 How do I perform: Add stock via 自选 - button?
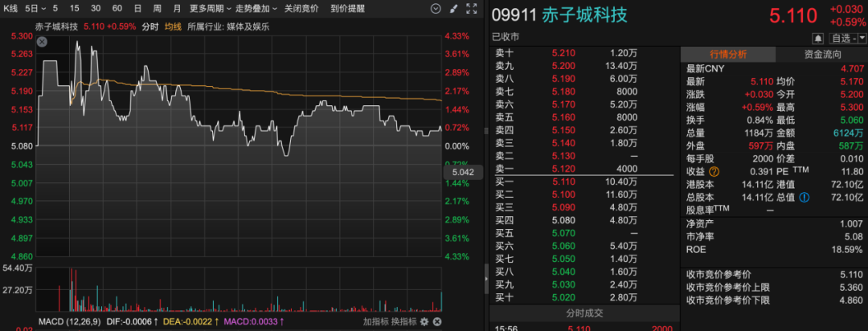(844, 39)
